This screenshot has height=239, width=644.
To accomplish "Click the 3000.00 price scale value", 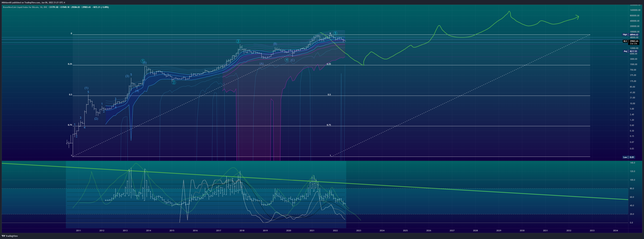I will (x=634, y=59).
